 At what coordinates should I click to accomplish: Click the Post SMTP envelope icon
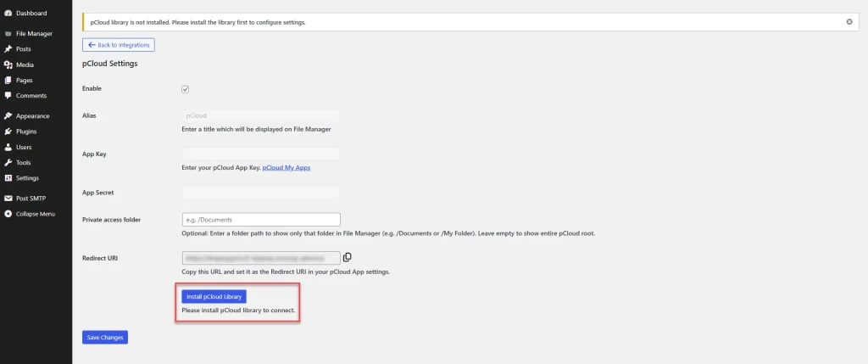pyautogui.click(x=8, y=199)
